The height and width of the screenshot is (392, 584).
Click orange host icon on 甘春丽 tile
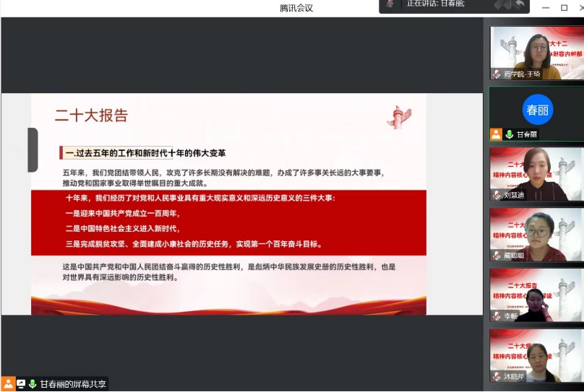pos(496,134)
